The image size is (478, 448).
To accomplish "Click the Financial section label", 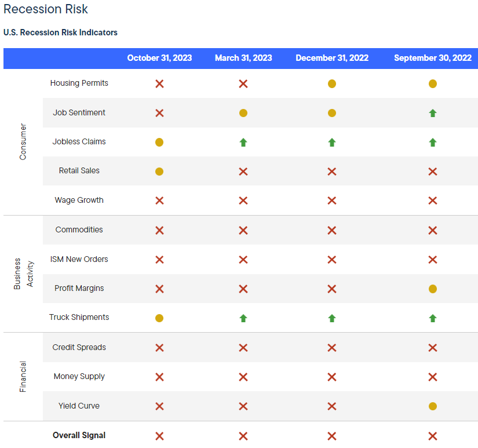I will 23,377.
